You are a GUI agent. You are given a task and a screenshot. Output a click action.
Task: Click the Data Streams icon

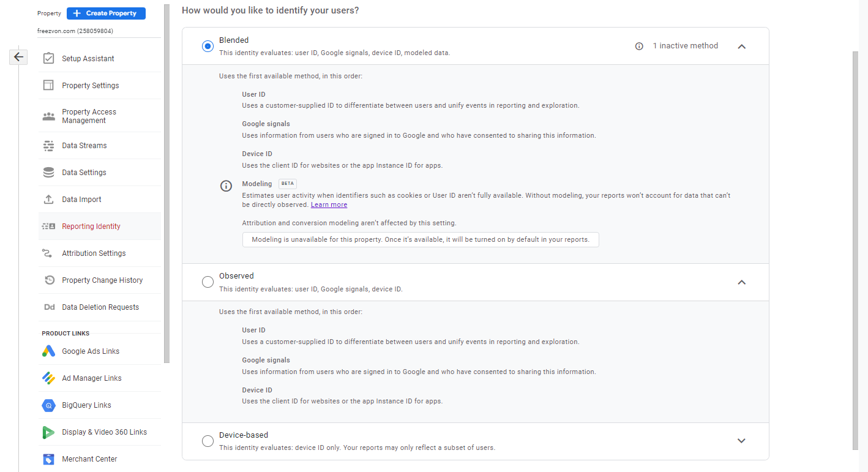coord(49,146)
